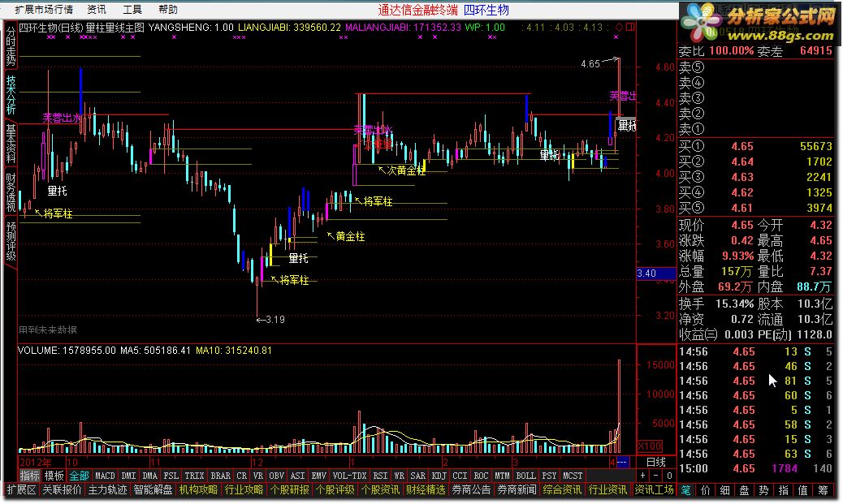Switch indicator to CCI

(x=460, y=476)
